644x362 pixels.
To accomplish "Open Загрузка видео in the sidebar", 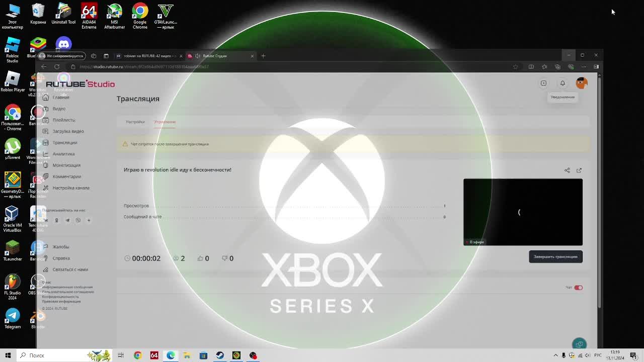I will [x=68, y=131].
